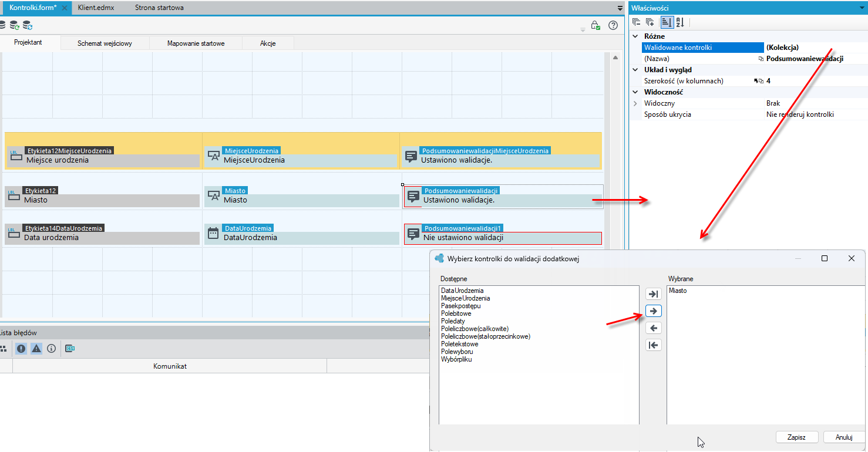Screen dimensions: 868x452
Task: Toggle the warning filter icon in Lista błędów
Action: 36,349
